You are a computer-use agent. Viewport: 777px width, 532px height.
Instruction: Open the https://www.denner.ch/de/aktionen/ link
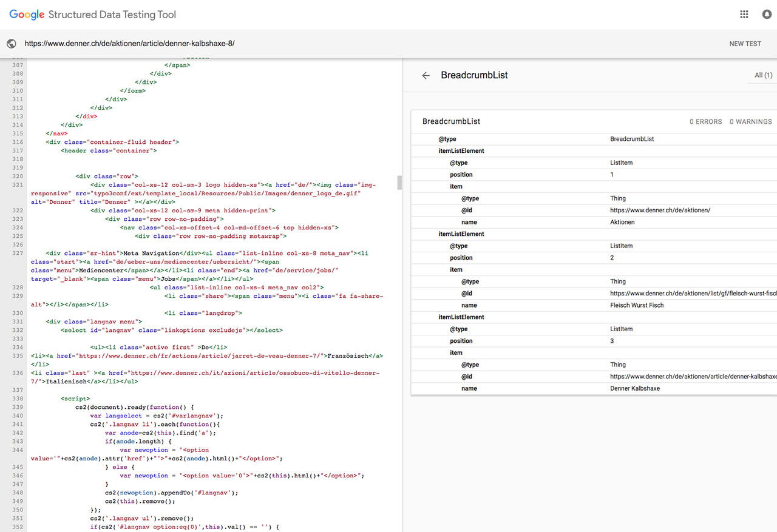(x=660, y=210)
